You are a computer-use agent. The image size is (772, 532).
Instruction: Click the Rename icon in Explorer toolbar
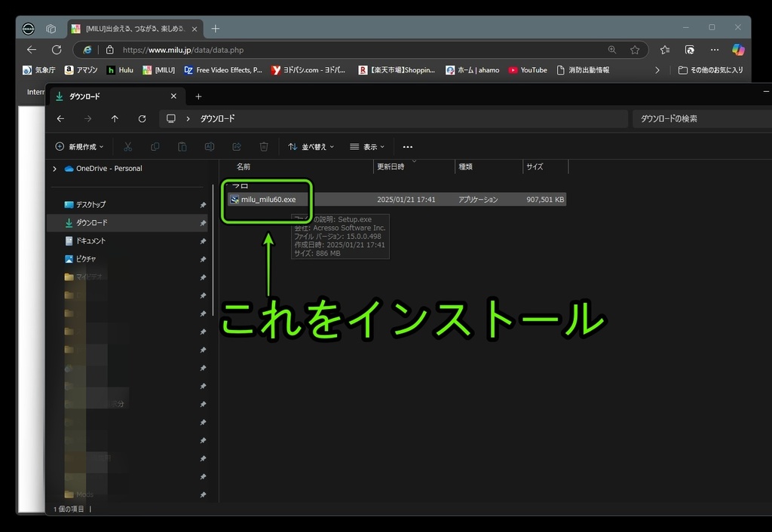coord(210,147)
